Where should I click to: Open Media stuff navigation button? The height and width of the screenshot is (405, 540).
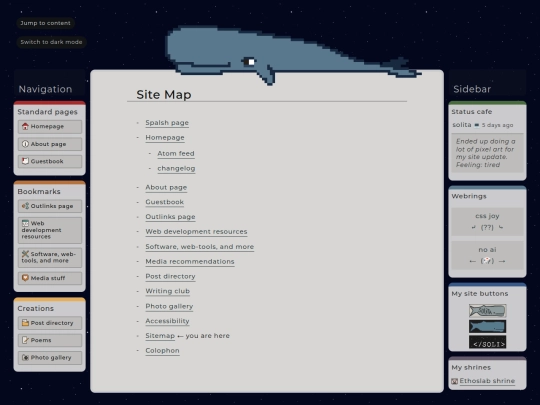(50, 278)
